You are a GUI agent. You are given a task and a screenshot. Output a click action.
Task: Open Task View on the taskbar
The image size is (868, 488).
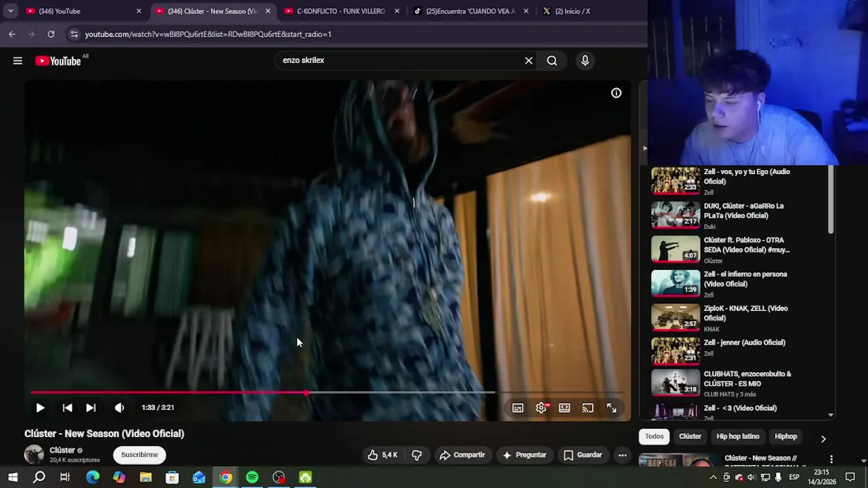coord(65,478)
